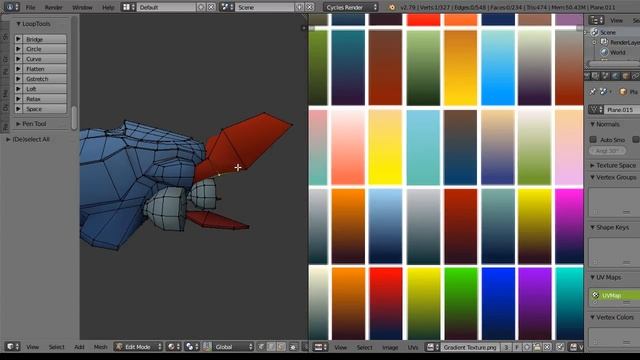The width and height of the screenshot is (640, 360).
Task: Open the Render menu
Action: tap(53, 7)
